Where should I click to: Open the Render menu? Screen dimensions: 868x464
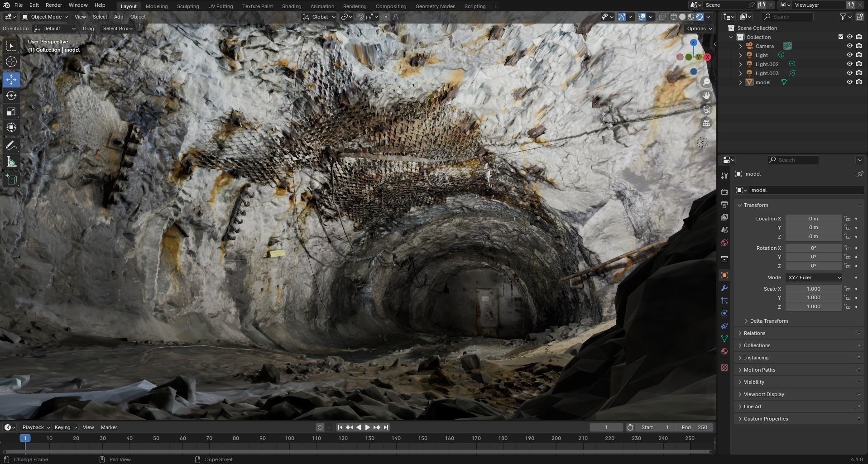53,5
